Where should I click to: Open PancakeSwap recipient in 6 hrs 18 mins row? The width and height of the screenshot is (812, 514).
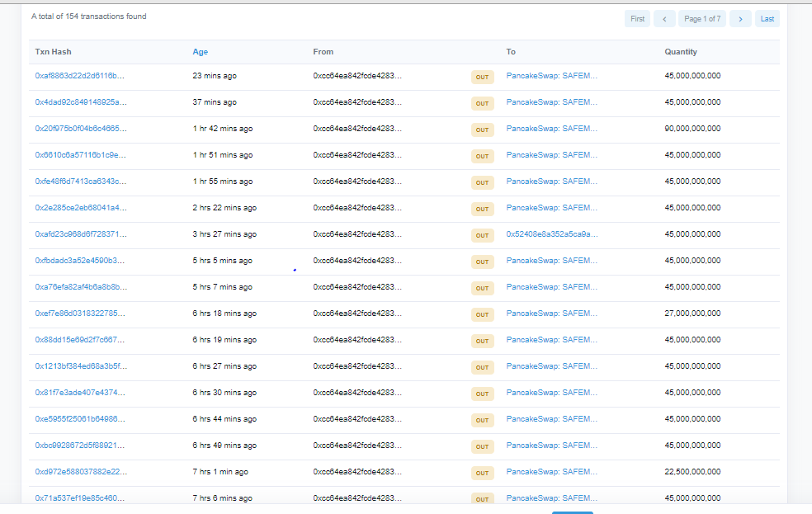click(552, 314)
